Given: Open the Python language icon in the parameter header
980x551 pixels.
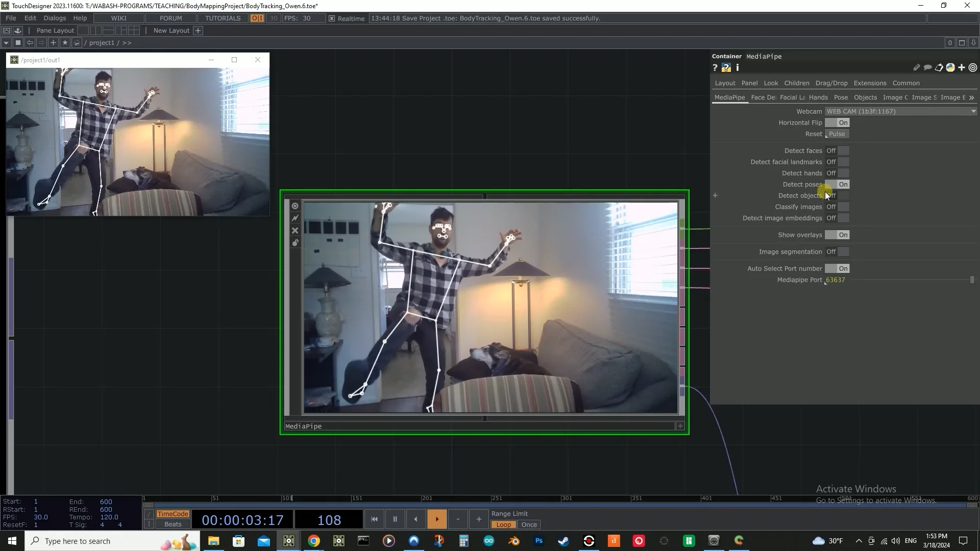Looking at the screenshot, I should point(950,68).
